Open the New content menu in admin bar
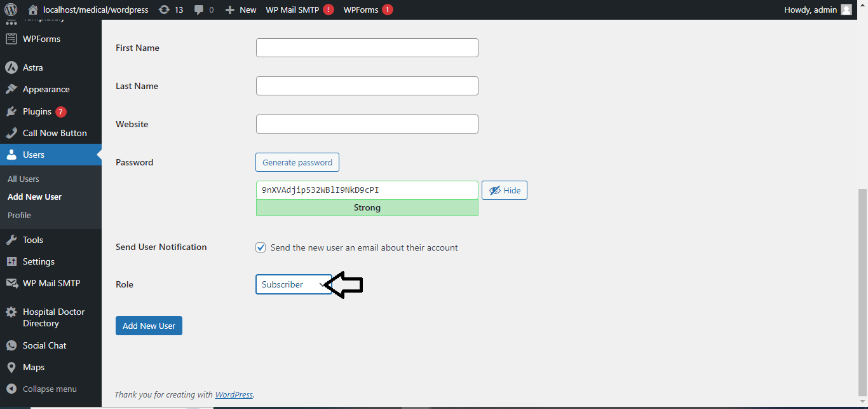Viewport: 868px width, 409px height. tap(241, 10)
